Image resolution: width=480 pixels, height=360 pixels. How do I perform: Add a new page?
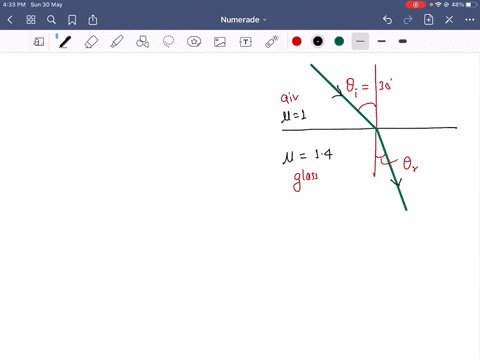pos(428,20)
